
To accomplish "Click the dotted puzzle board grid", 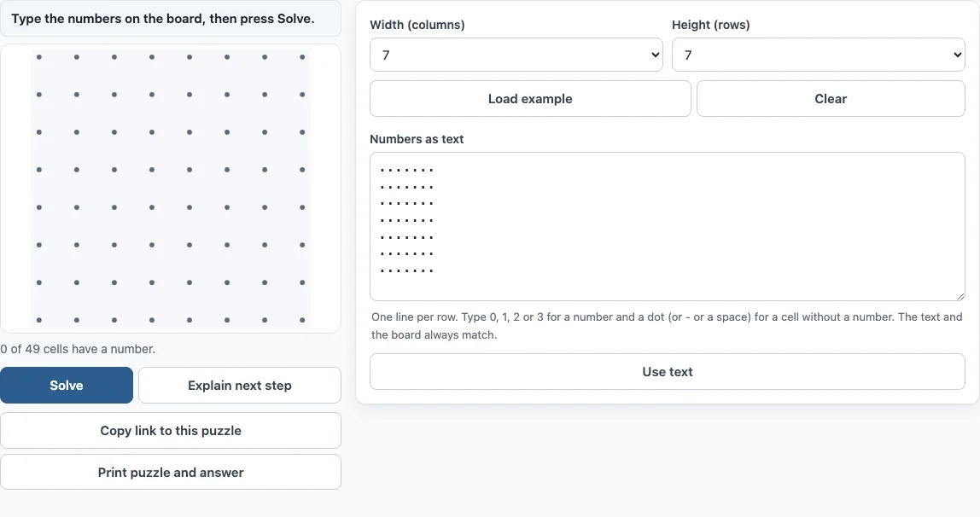I will [171, 189].
